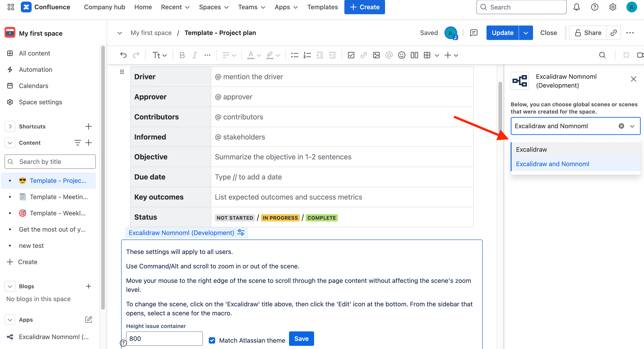The image size is (644, 349).
Task: Open the text color dropdown arrow
Action: [x=259, y=55]
